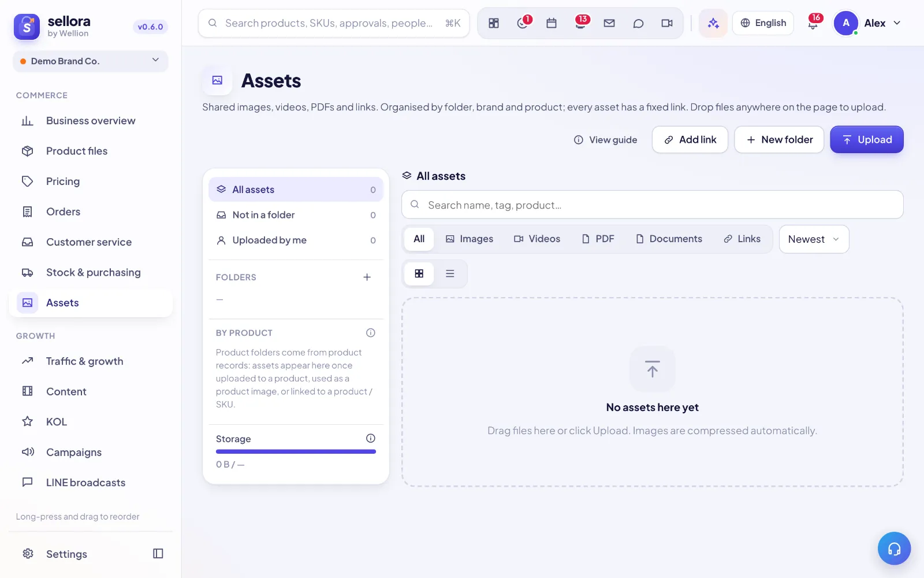The width and height of the screenshot is (924, 578).
Task: Open the mail envelope icon
Action: pyautogui.click(x=609, y=23)
